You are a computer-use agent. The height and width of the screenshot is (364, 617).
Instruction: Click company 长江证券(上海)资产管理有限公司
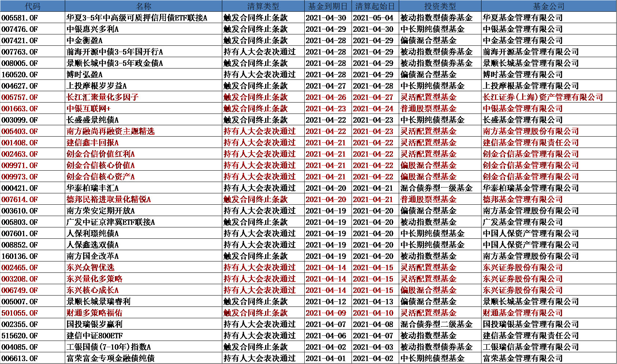tap(543, 97)
